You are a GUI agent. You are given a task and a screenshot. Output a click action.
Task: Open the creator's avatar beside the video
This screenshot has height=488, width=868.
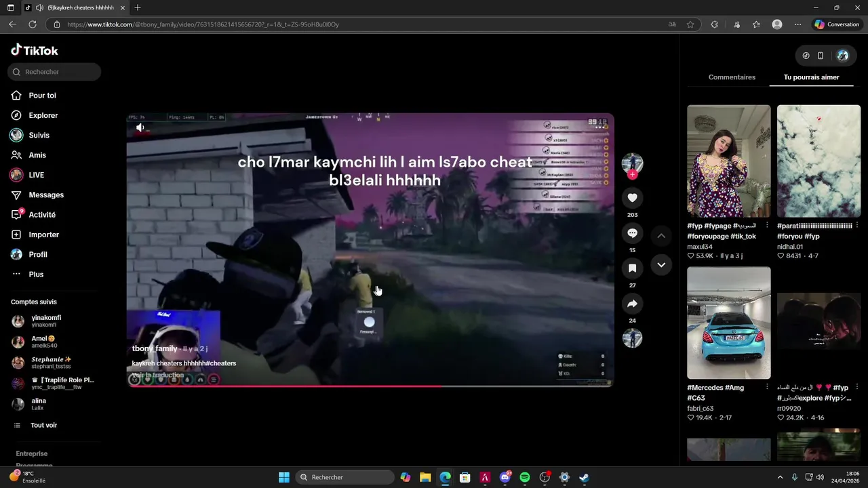632,163
